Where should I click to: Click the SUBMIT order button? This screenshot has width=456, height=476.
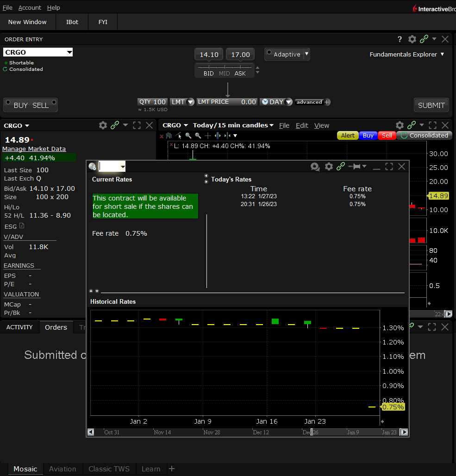pos(431,105)
